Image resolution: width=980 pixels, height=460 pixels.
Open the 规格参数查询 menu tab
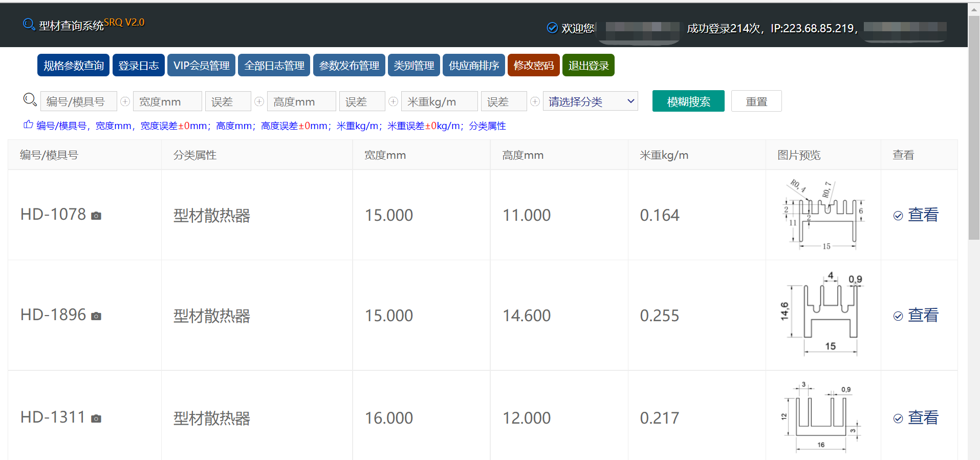pos(73,65)
